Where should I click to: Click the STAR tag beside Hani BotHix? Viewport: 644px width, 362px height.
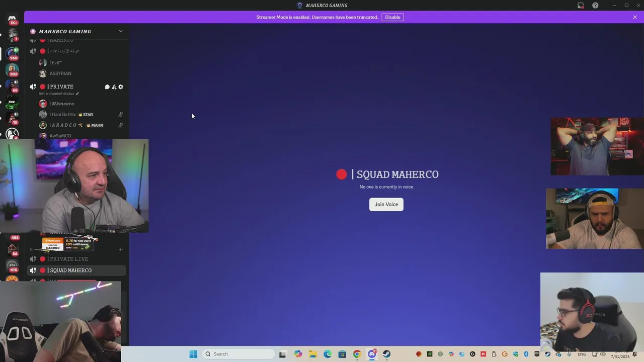86,115
